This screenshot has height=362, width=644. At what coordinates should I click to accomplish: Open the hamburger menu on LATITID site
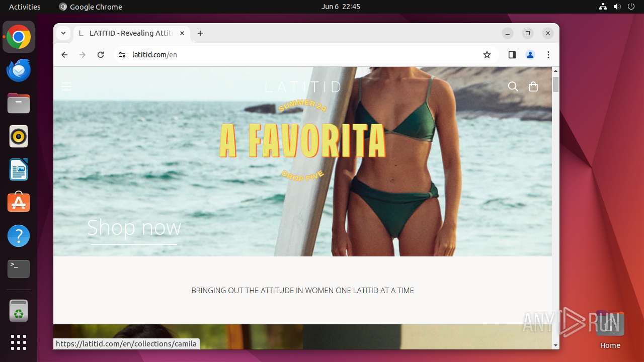(66, 86)
